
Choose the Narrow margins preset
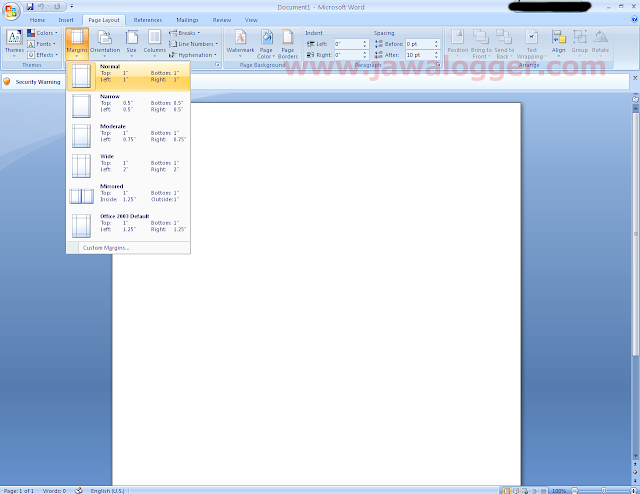pos(128,106)
